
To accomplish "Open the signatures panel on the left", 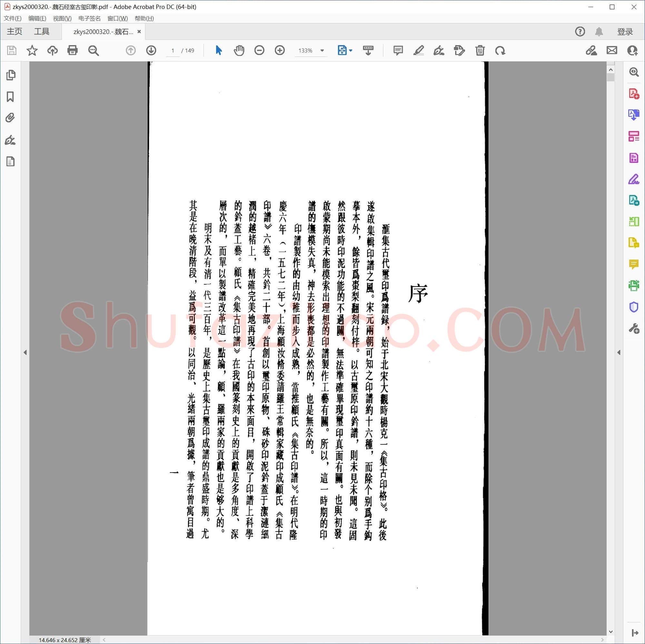I will (10, 140).
